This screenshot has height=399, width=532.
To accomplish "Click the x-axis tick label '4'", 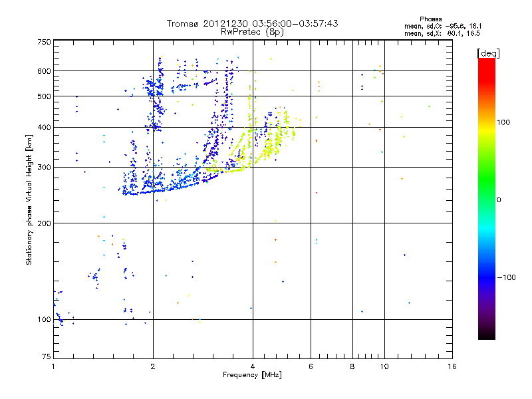I will tap(253, 366).
